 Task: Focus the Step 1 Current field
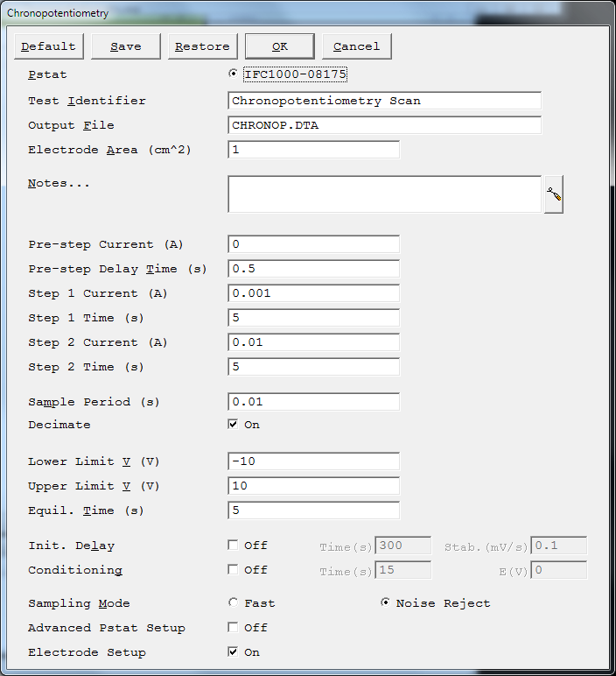[x=313, y=293]
